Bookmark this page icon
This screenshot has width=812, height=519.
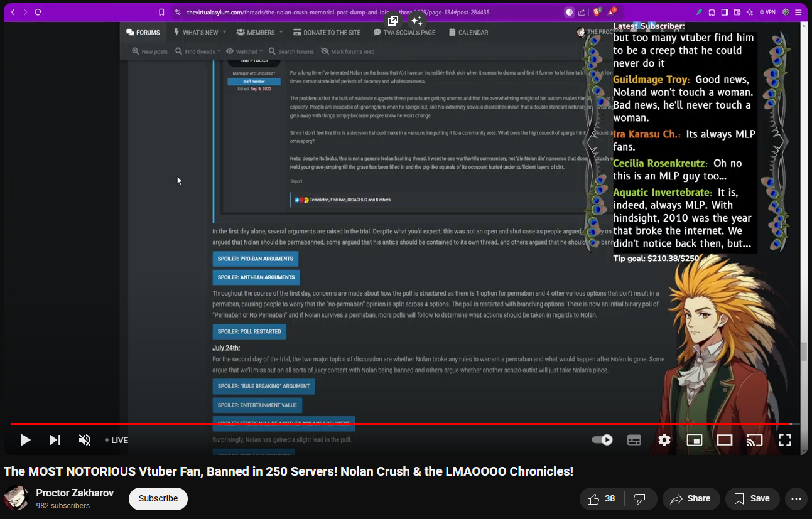pos(161,12)
